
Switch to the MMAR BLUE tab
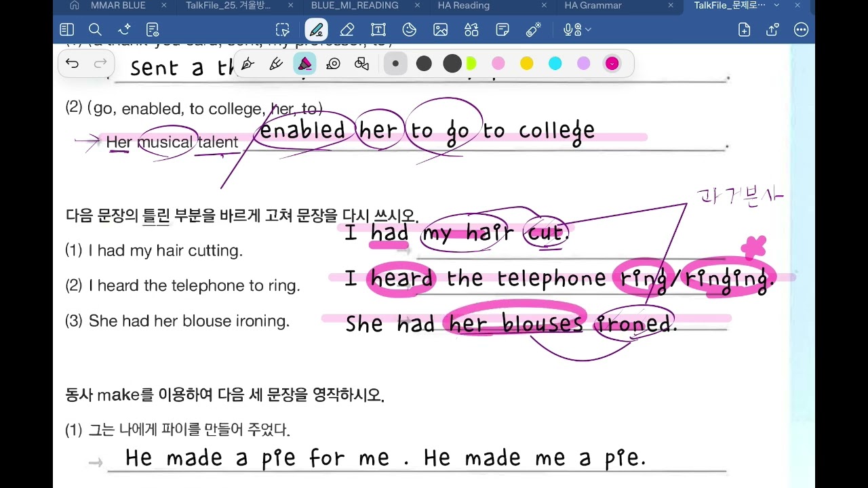[x=118, y=5]
